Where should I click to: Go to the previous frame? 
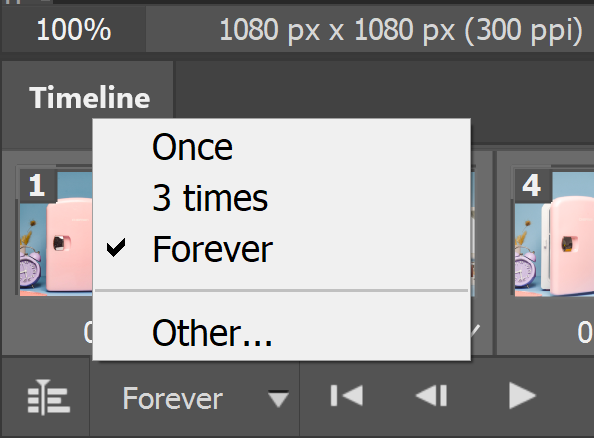point(432,396)
